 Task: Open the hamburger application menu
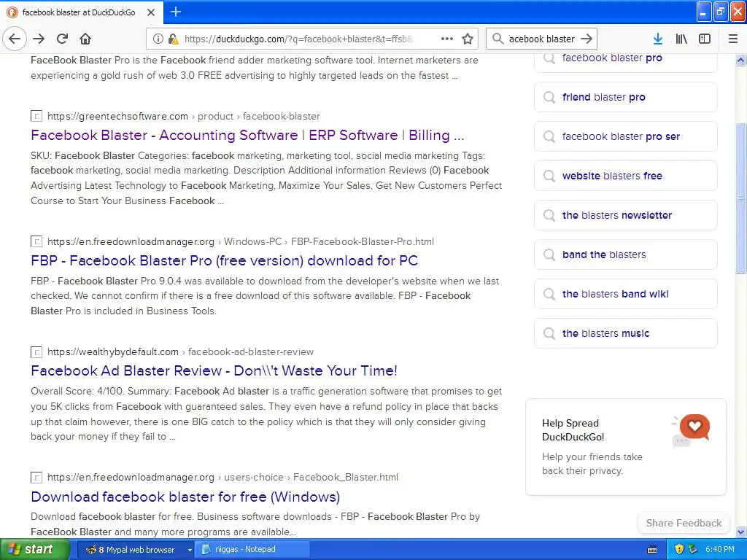tap(733, 39)
